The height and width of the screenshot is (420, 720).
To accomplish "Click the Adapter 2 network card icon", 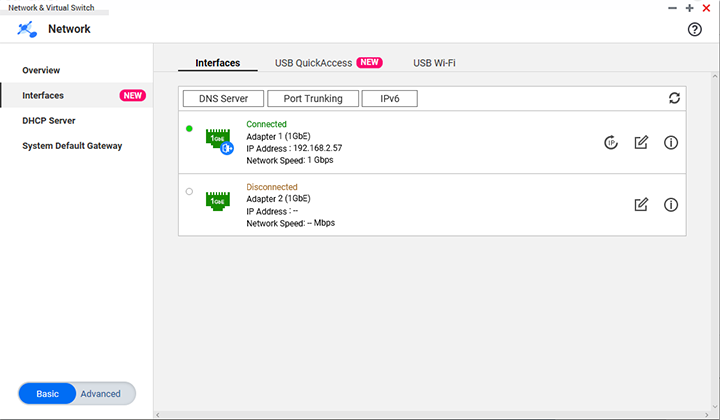I will (x=217, y=201).
